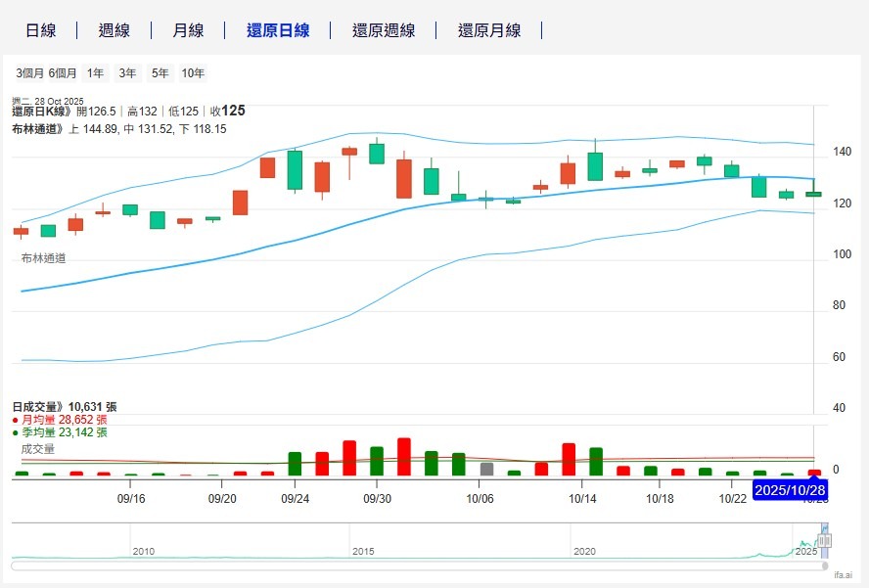Set chart range to 6個月
The image size is (869, 588).
point(63,73)
